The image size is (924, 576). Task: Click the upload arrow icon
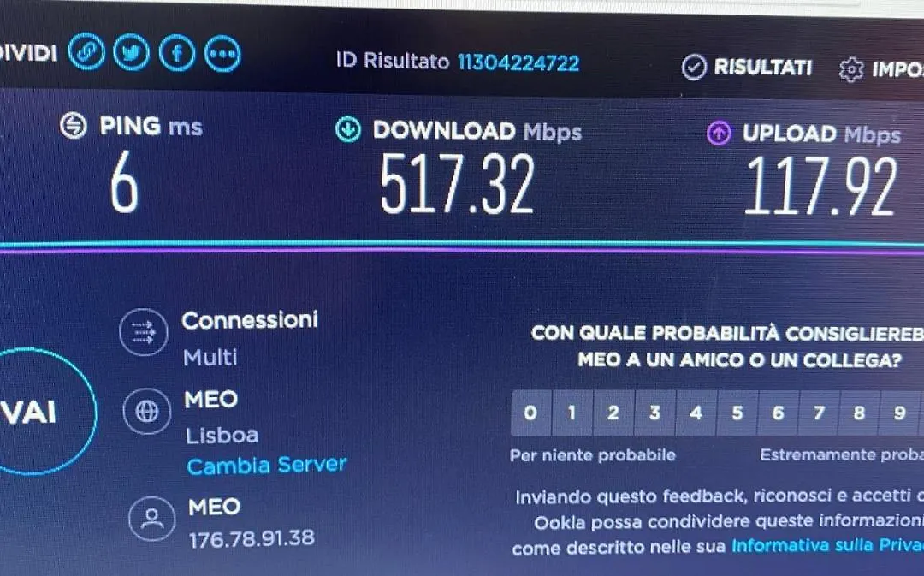pos(719,133)
